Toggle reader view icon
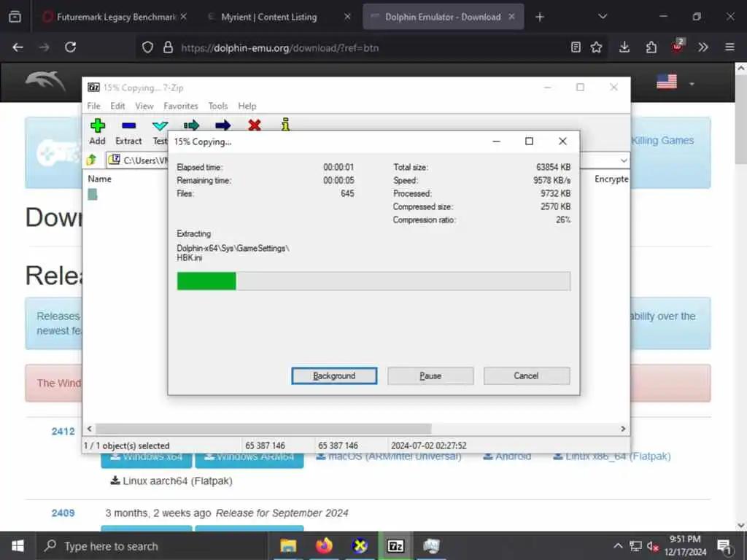The image size is (747, 560). (576, 47)
